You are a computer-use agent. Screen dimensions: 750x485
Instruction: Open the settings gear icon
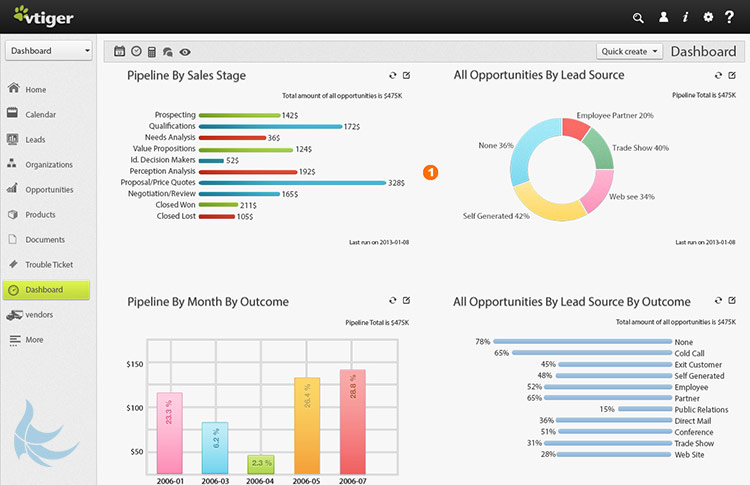point(708,17)
